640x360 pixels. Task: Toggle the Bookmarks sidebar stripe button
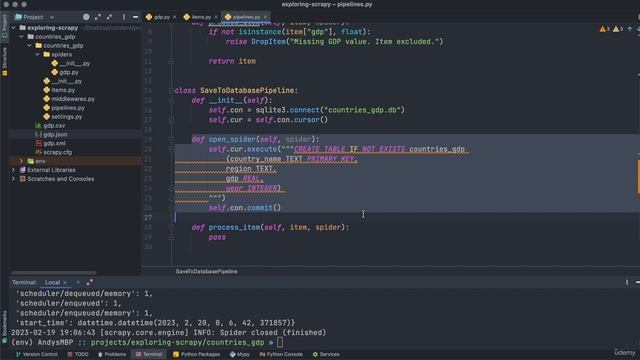(x=4, y=327)
